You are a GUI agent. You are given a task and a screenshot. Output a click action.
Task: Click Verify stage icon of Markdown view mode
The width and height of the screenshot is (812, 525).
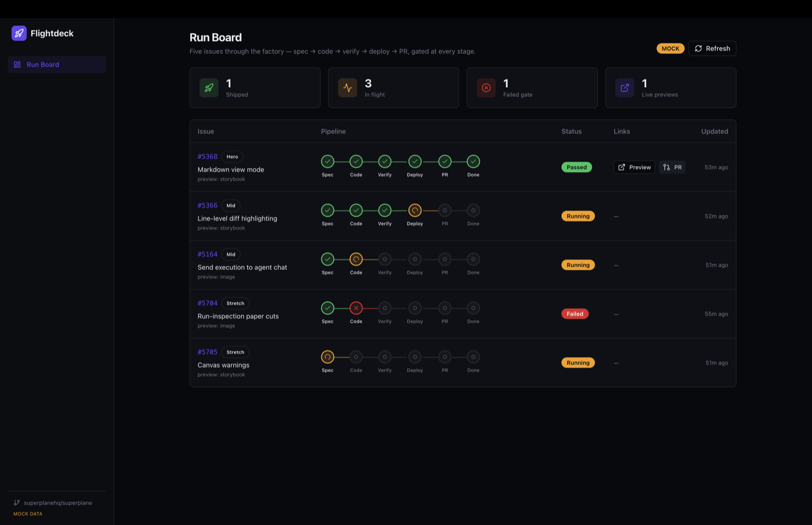pyautogui.click(x=385, y=161)
